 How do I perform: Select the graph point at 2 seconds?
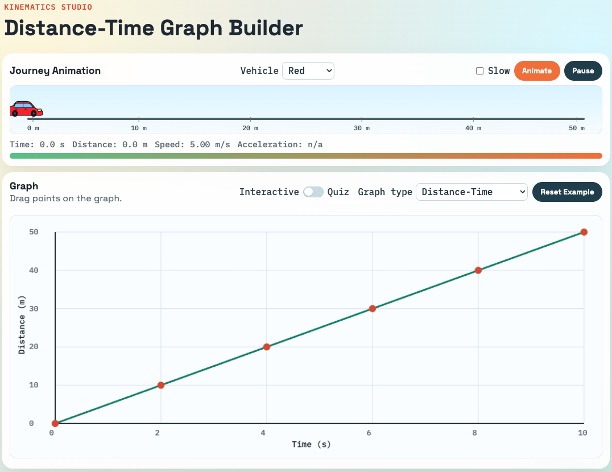coord(161,385)
